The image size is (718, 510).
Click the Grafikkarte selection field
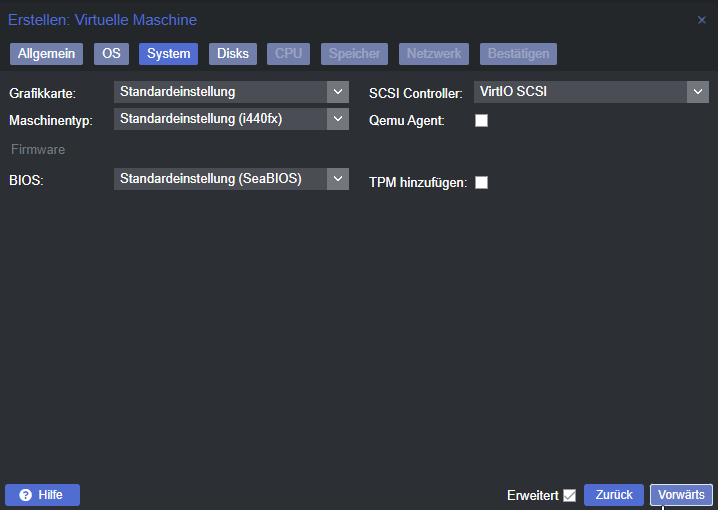pyautogui.click(x=220, y=92)
